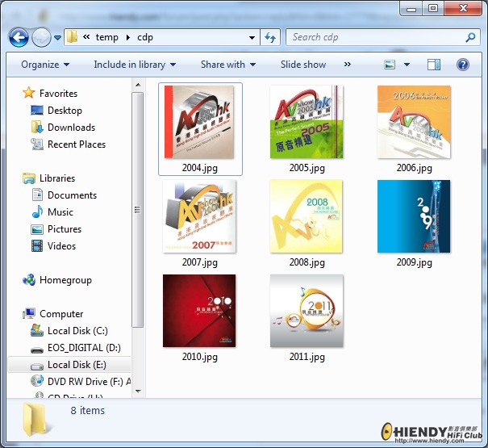This screenshot has width=488, height=448.
Task: Click the Videos filmstrip icon
Action: tap(37, 246)
